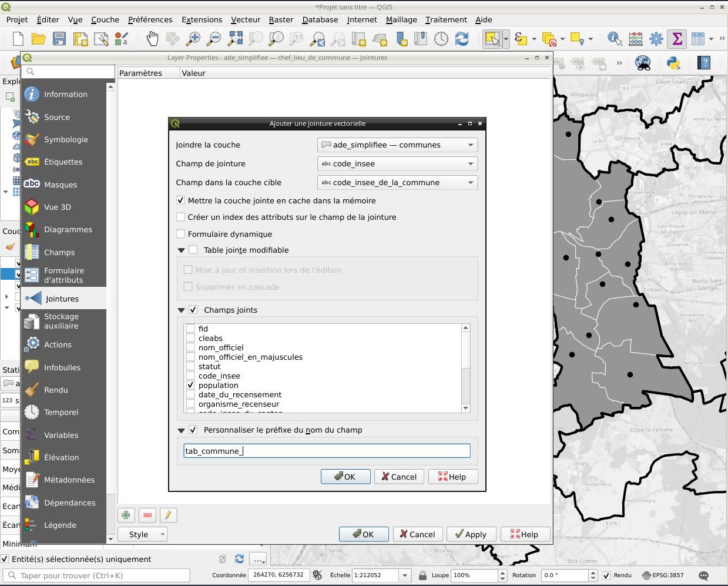This screenshot has height=586, width=728.
Task: Open the Traitement menu
Action: pyautogui.click(x=445, y=19)
